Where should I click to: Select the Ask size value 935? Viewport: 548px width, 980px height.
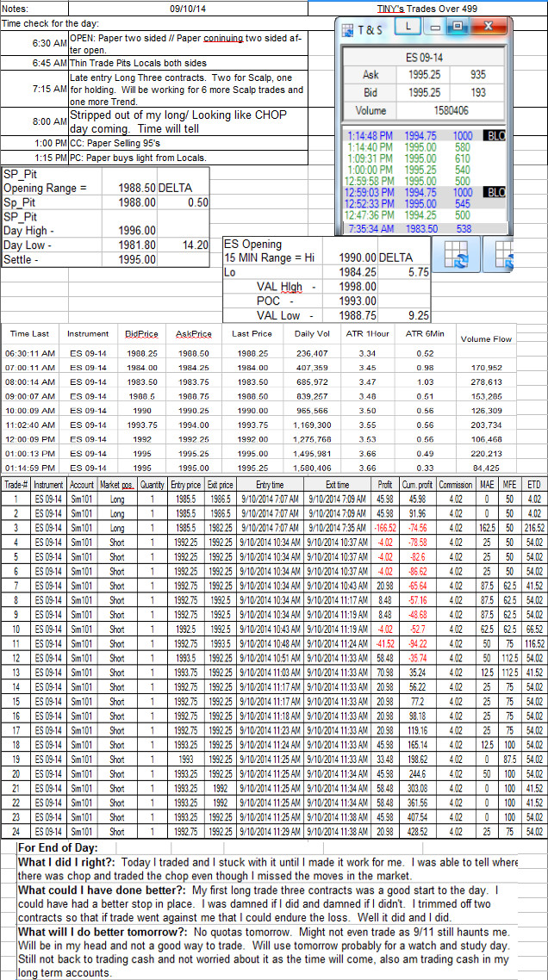pyautogui.click(x=478, y=74)
